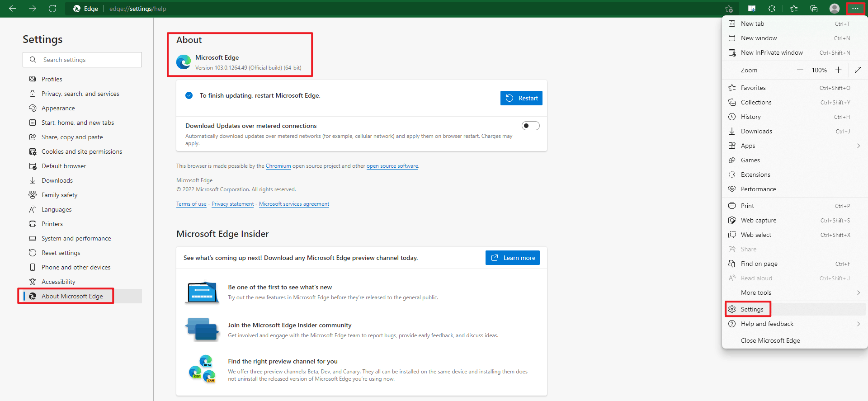Click the search magnifier icon in settings

point(33,60)
